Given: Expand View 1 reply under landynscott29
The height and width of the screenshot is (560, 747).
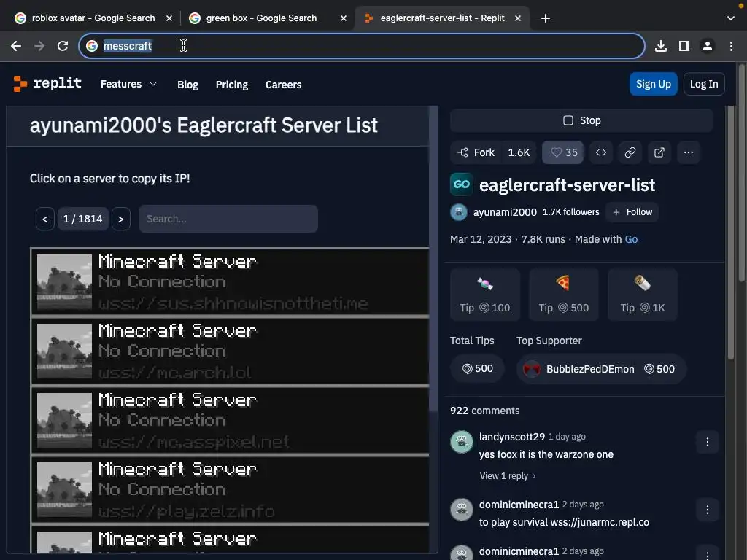Looking at the screenshot, I should tap(508, 475).
